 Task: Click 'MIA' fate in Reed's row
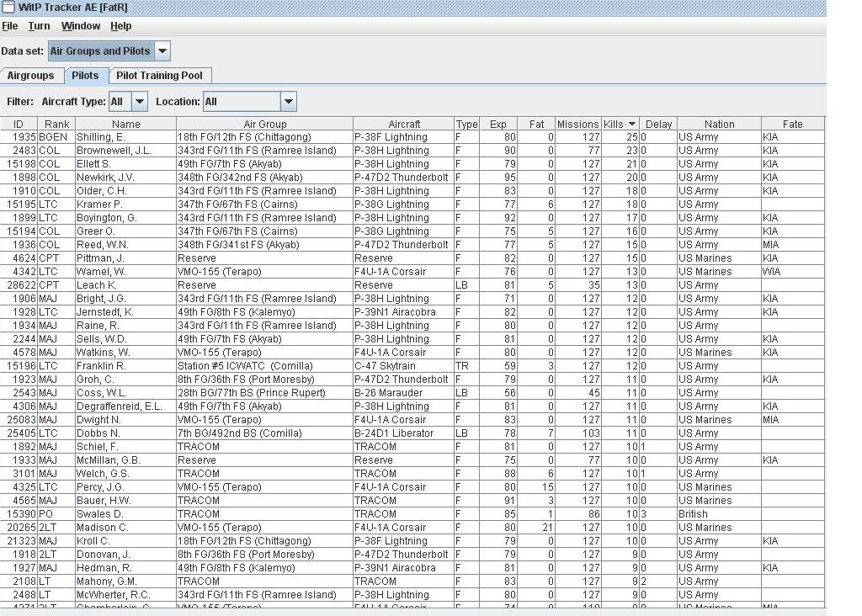tap(793, 245)
